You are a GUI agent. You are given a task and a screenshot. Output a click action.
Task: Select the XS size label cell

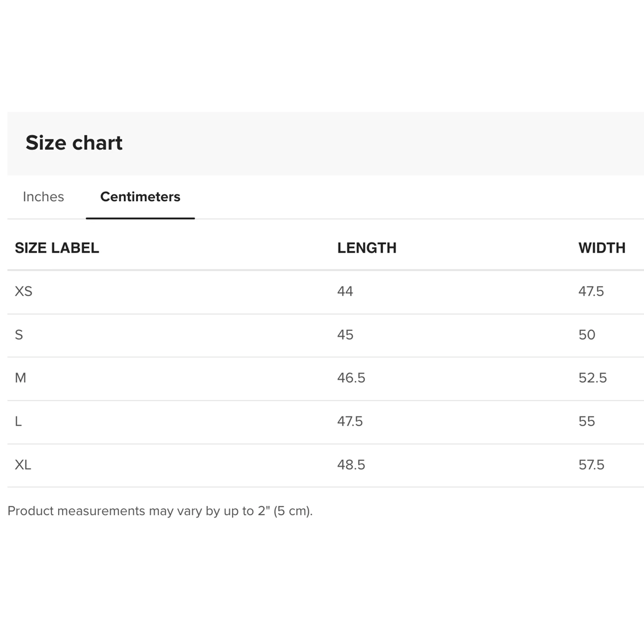(24, 291)
